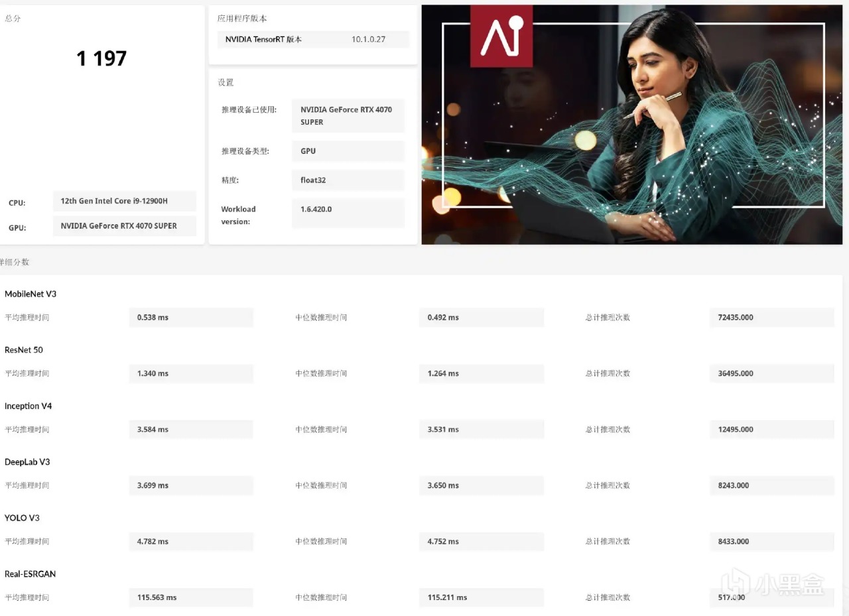
Task: Click the 平均推理时间 label under MobileNet V3
Action: [27, 318]
